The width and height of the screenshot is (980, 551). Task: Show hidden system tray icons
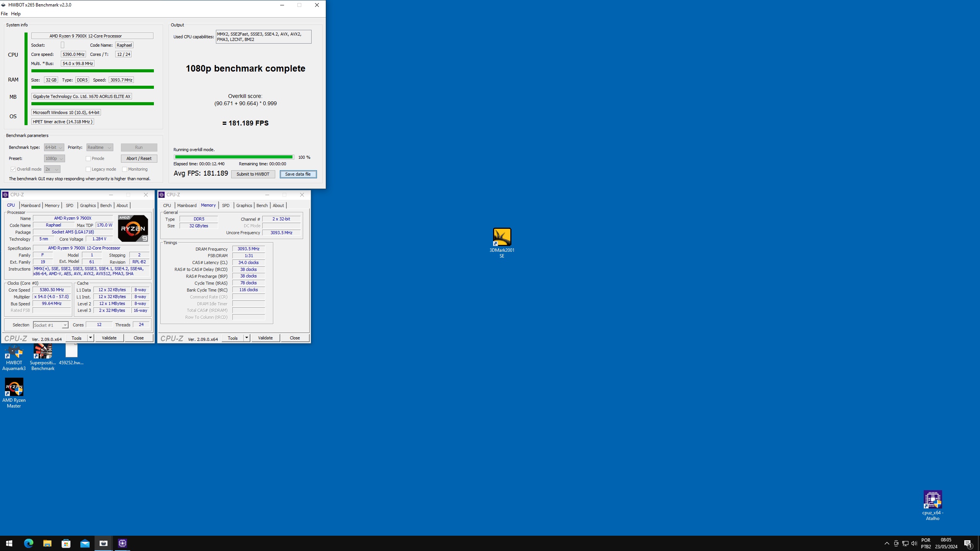887,543
